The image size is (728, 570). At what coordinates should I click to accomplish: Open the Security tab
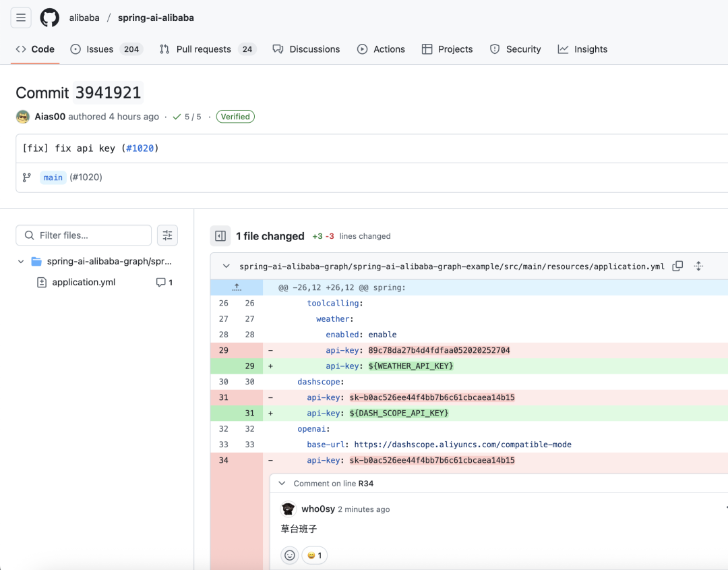[516, 49]
